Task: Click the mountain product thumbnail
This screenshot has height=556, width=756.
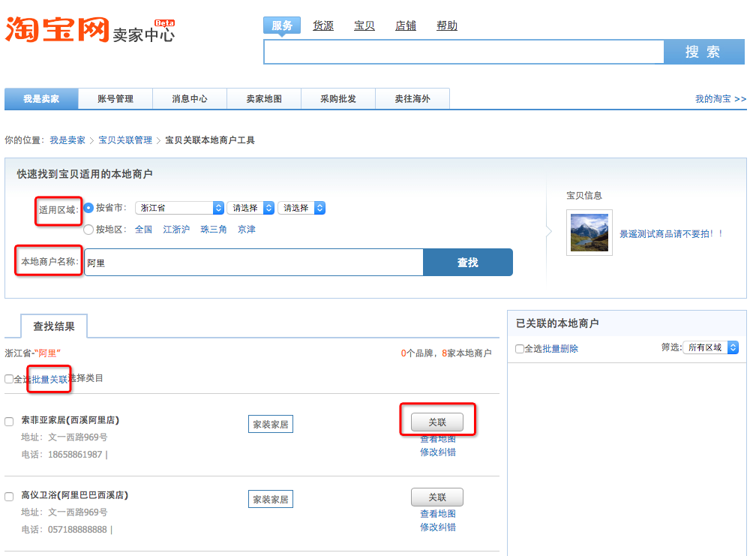Action: pos(589,233)
